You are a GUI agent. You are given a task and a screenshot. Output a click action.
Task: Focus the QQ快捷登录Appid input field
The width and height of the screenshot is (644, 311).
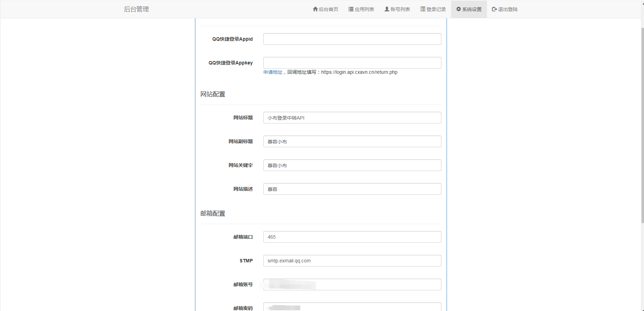(352, 39)
